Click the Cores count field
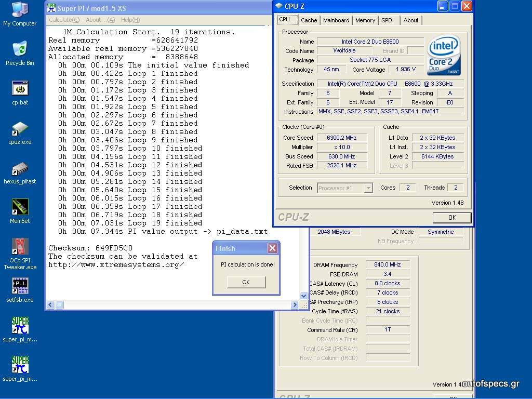This screenshot has width=532, height=399. (408, 188)
